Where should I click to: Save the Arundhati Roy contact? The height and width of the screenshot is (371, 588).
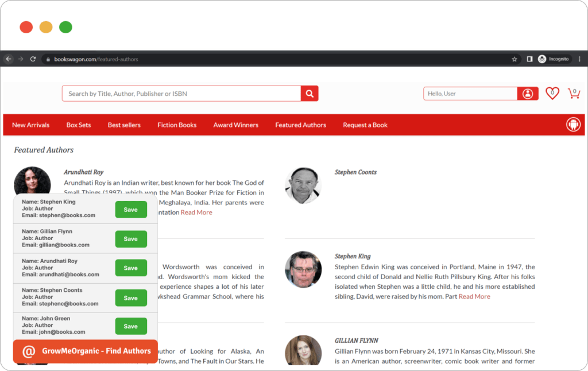(x=131, y=268)
